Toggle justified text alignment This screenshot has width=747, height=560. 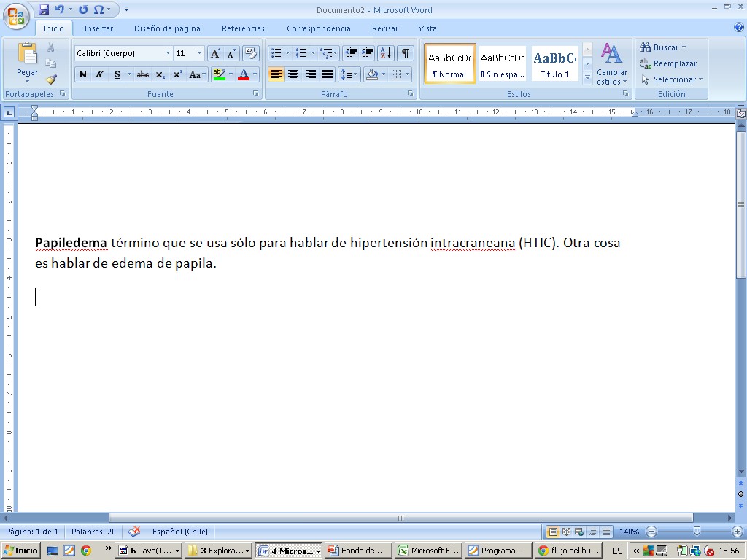pos(328,74)
